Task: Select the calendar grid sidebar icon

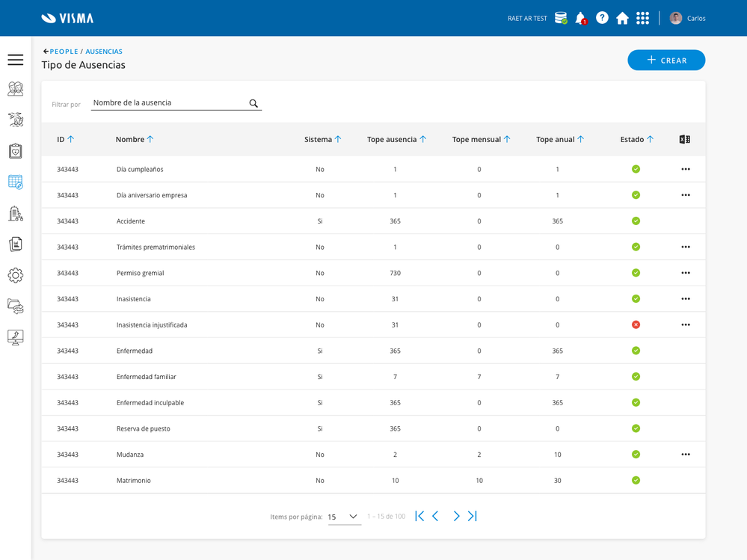Action: click(x=15, y=182)
